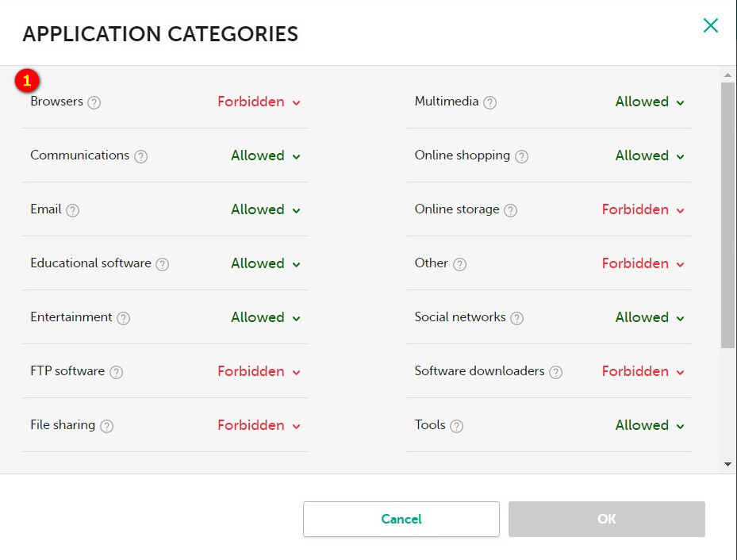The image size is (737, 560).
Task: Show help for FTP software
Action: [117, 372]
